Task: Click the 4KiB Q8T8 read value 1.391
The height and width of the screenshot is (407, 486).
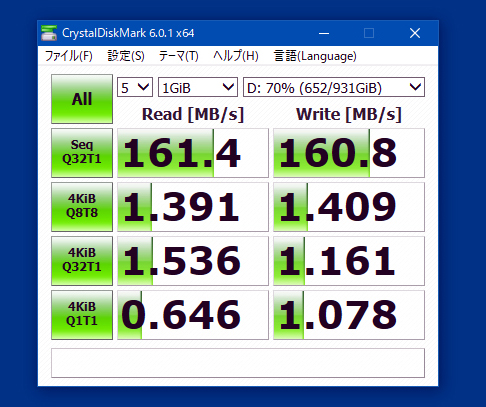Action: pos(193,207)
